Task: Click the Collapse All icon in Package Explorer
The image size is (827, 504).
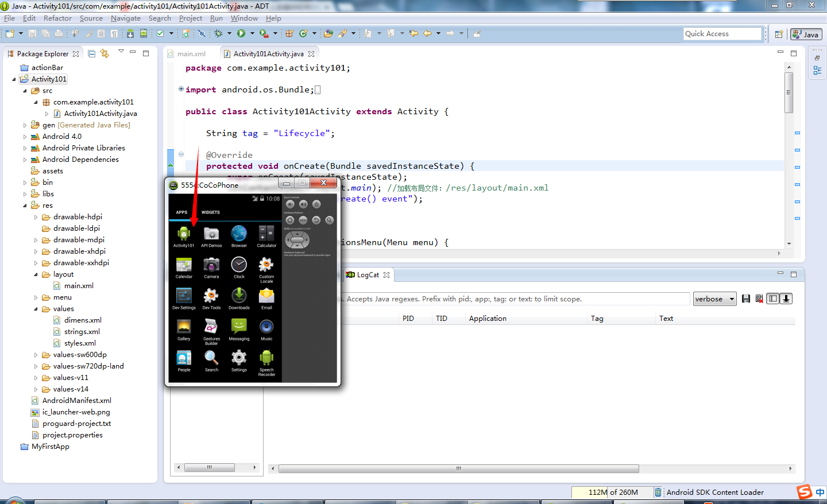Action: point(91,53)
